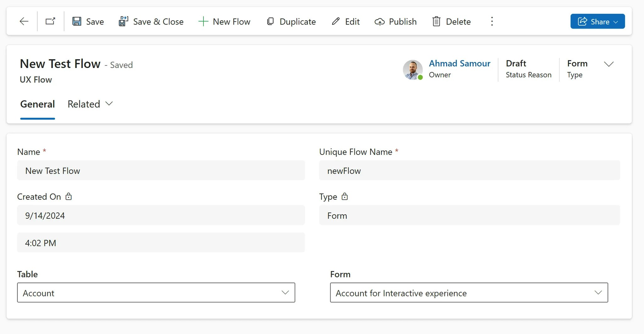The height and width of the screenshot is (334, 644).
Task: Click the New Flow plus icon
Action: 203,21
